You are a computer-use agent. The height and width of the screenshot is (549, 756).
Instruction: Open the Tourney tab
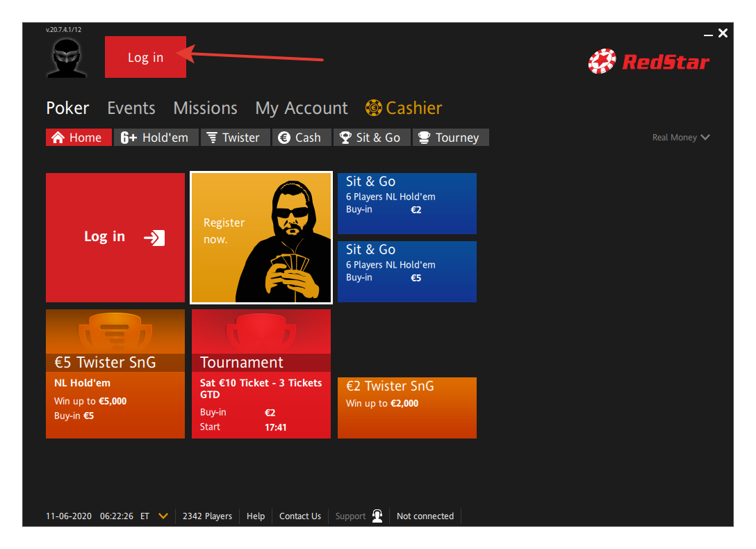[450, 138]
